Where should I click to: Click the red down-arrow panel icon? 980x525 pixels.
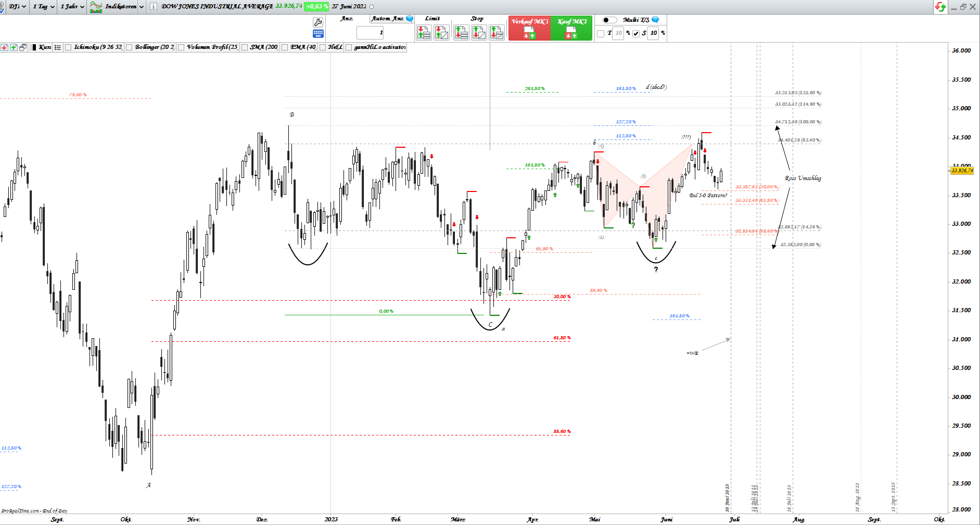point(4,47)
